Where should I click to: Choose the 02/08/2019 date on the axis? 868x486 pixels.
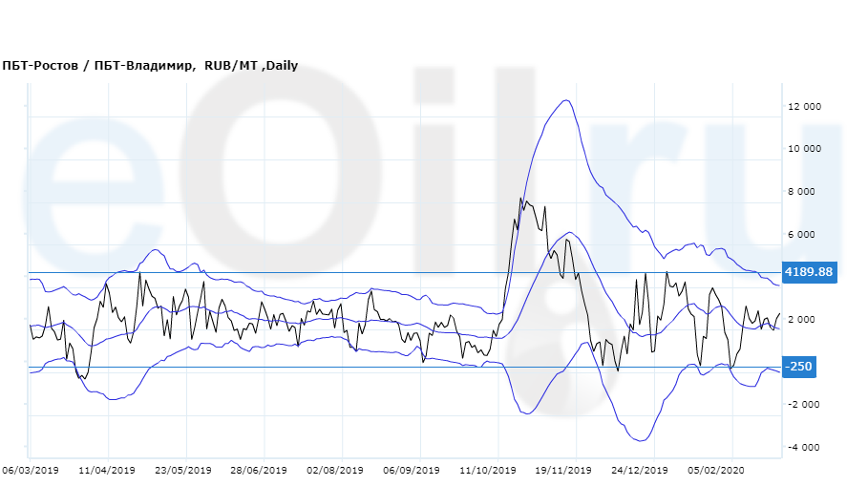335,470
